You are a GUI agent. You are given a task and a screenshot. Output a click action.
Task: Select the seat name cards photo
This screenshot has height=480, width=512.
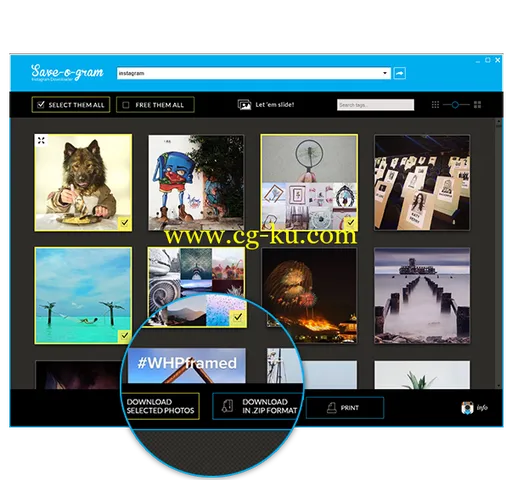[x=422, y=182]
